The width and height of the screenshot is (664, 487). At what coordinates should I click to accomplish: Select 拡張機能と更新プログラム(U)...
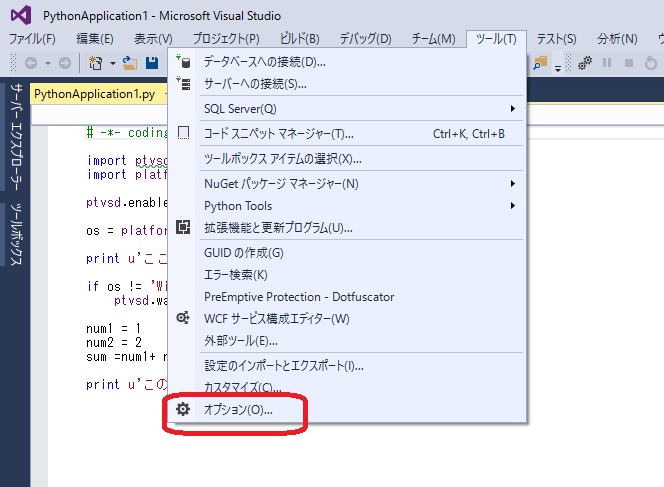pos(347,228)
